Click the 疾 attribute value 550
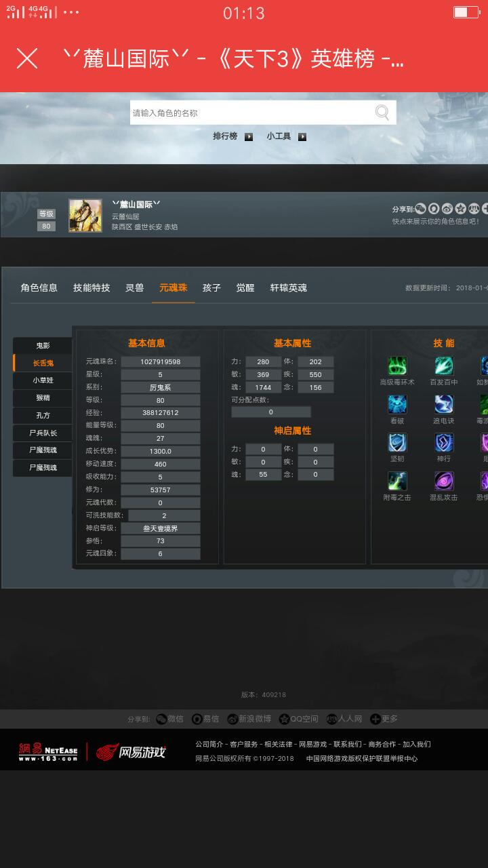Screen dimensions: 488x868 (x=316, y=374)
